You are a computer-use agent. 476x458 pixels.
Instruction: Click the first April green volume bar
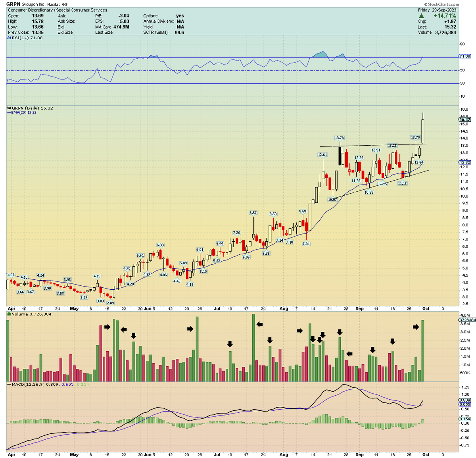(8, 351)
